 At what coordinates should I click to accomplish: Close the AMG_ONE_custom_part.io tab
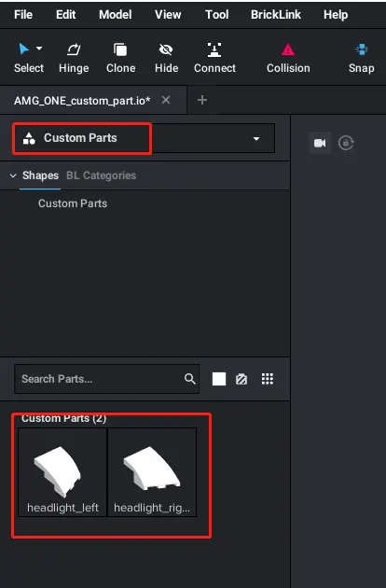click(166, 100)
